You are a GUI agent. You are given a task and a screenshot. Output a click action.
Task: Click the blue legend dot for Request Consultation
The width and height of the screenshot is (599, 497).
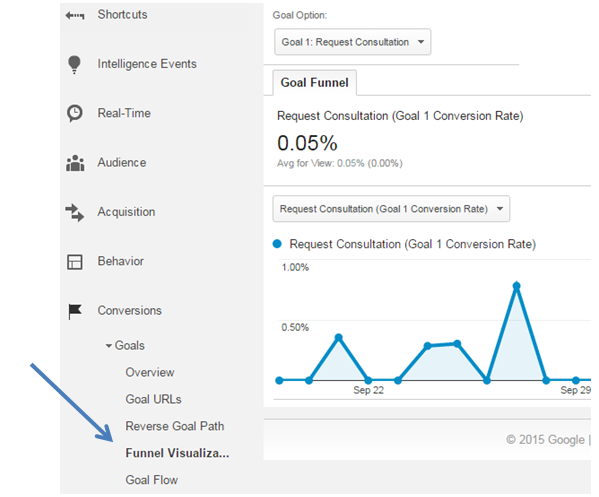point(277,244)
